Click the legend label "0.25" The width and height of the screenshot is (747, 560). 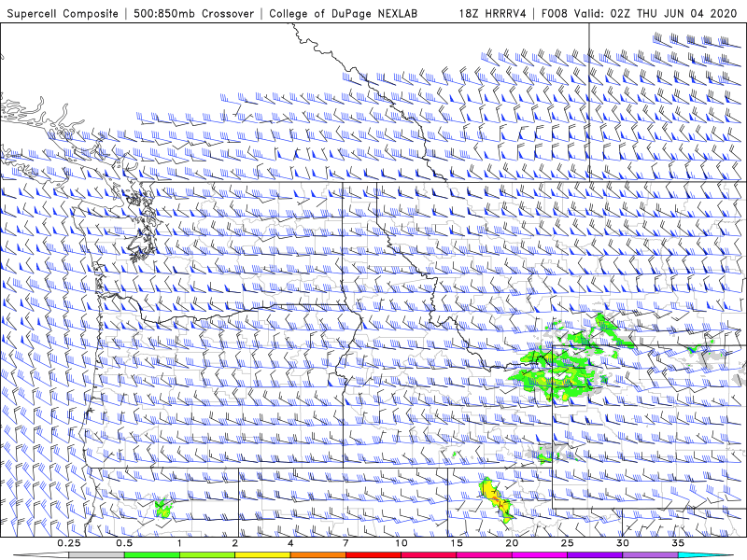pos(69,543)
